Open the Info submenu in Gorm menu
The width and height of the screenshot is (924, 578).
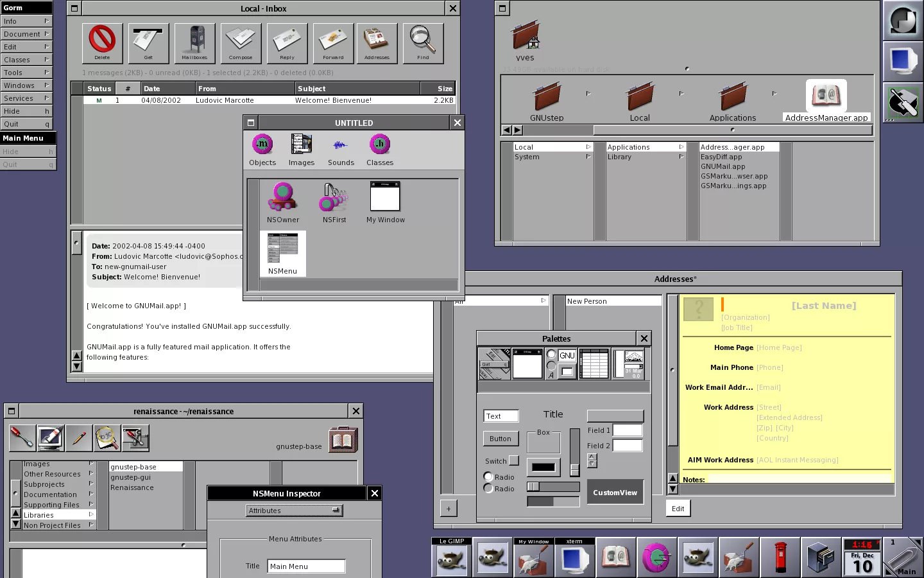(26, 21)
